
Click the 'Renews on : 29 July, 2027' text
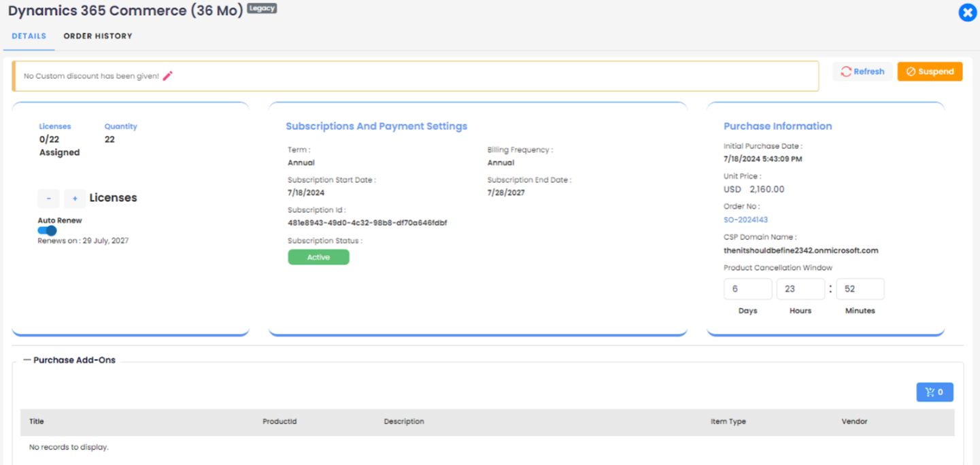[83, 241]
